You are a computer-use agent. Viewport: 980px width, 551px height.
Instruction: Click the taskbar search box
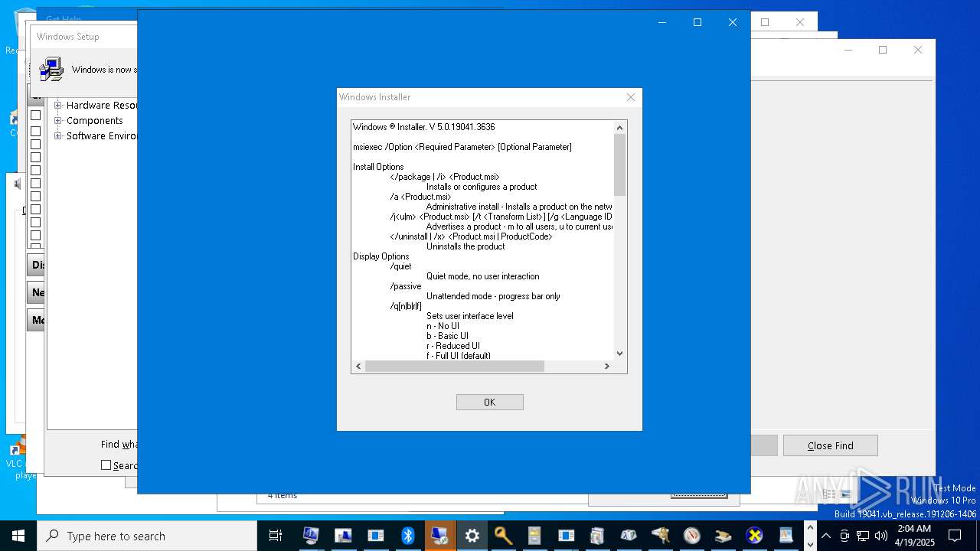tap(147, 536)
